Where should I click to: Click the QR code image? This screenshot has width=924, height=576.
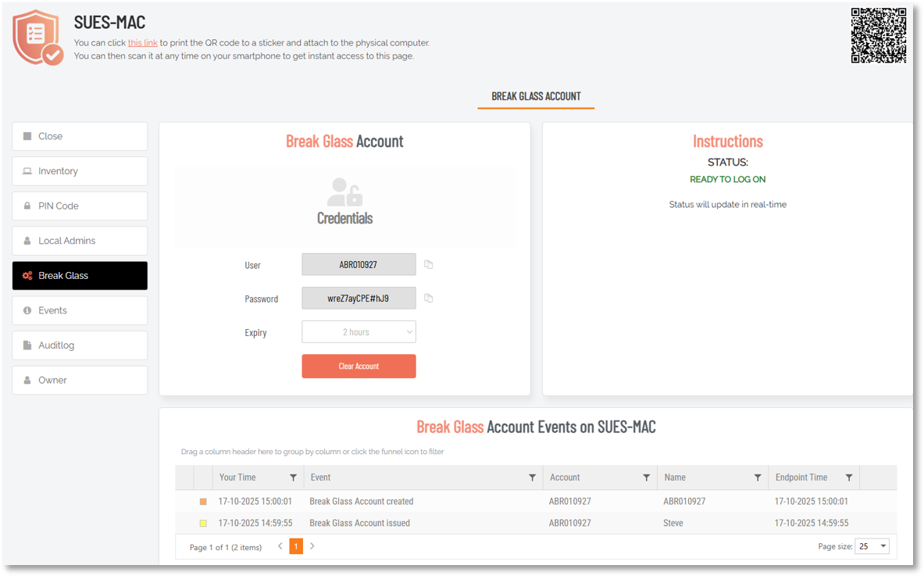(x=878, y=36)
